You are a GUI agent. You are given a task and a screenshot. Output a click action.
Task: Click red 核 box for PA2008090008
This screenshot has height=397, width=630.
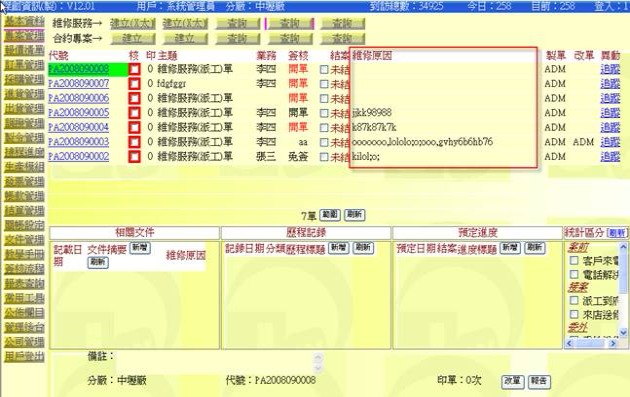pos(134,69)
